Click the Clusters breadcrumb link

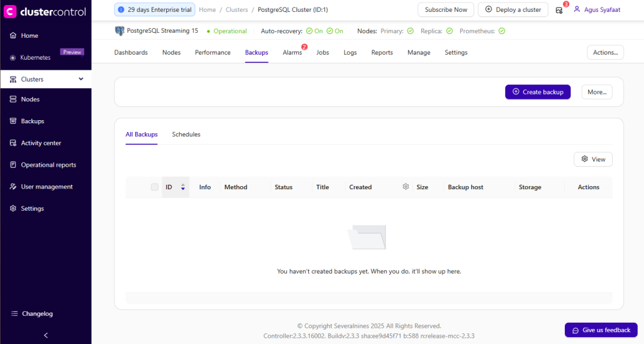click(236, 10)
